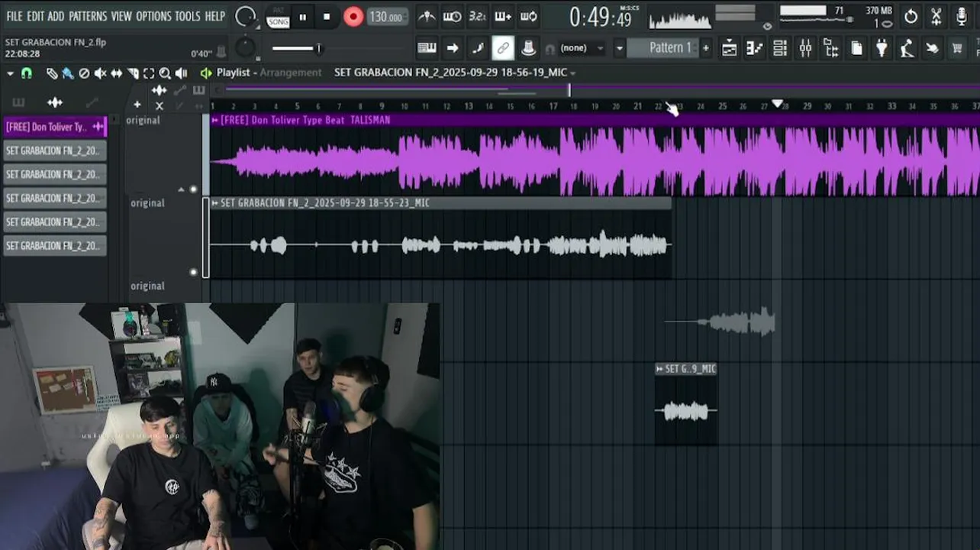The width and height of the screenshot is (980, 550).
Task: Select the Slice tool in playlist
Action: 133,73
